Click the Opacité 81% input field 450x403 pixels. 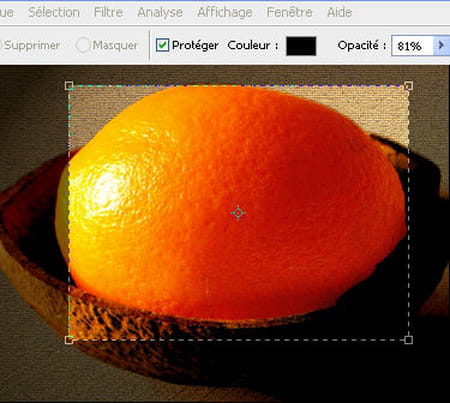pyautogui.click(x=412, y=46)
